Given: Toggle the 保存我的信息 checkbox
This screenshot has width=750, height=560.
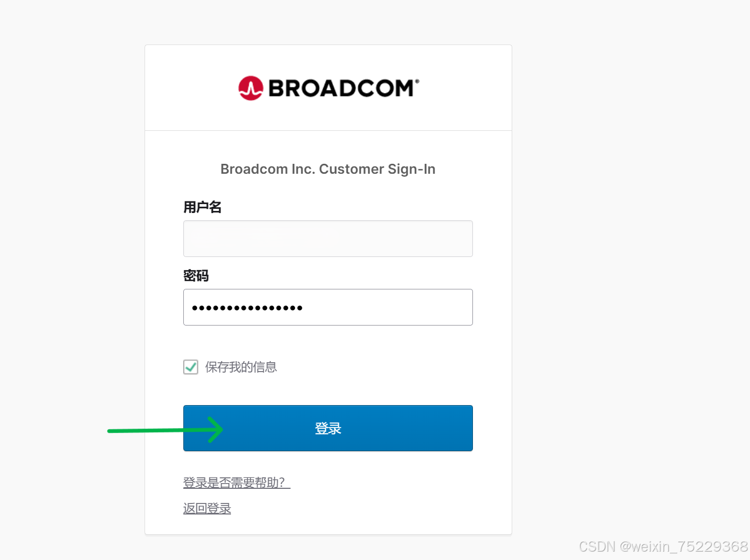Looking at the screenshot, I should pos(191,367).
